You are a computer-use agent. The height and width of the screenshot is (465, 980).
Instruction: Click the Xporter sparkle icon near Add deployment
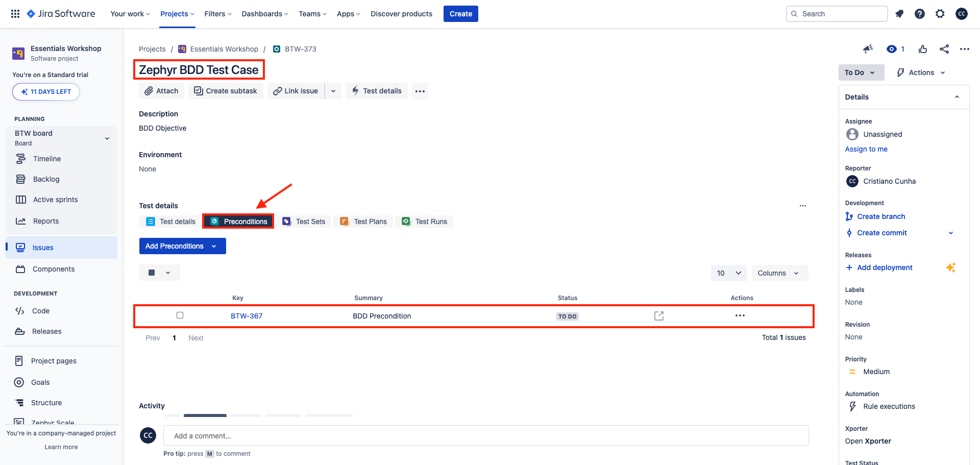[950, 267]
